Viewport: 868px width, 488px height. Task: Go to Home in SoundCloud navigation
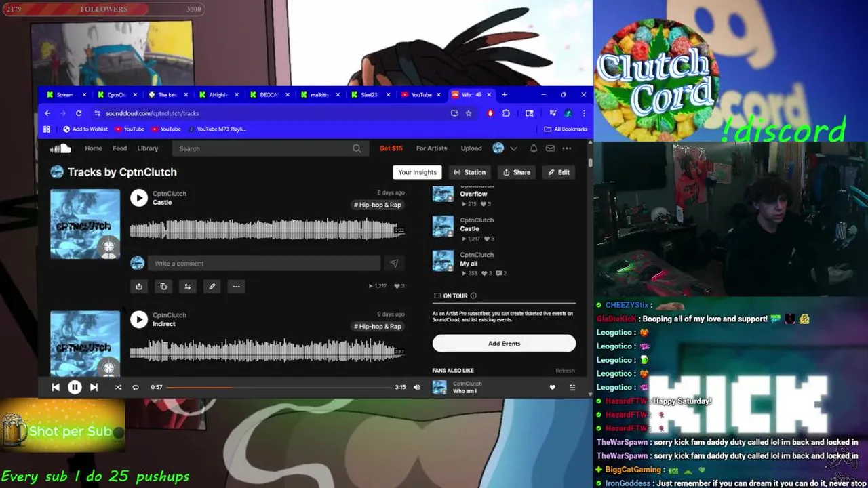tap(94, 148)
